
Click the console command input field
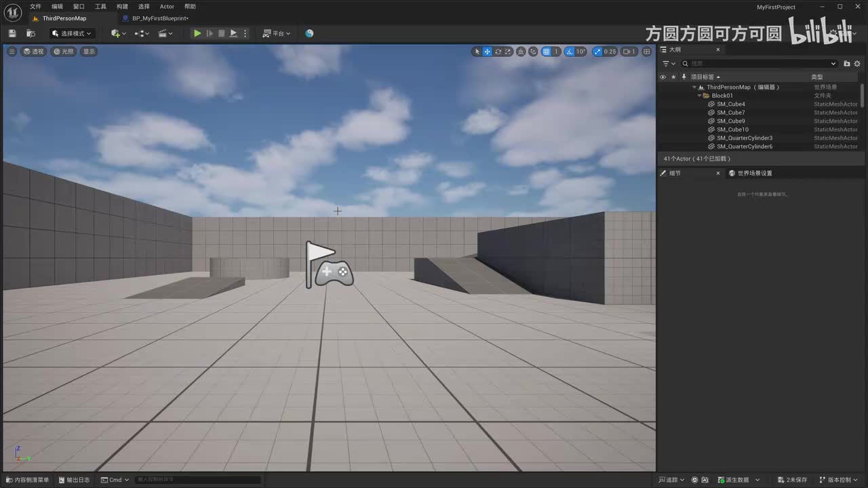198,480
